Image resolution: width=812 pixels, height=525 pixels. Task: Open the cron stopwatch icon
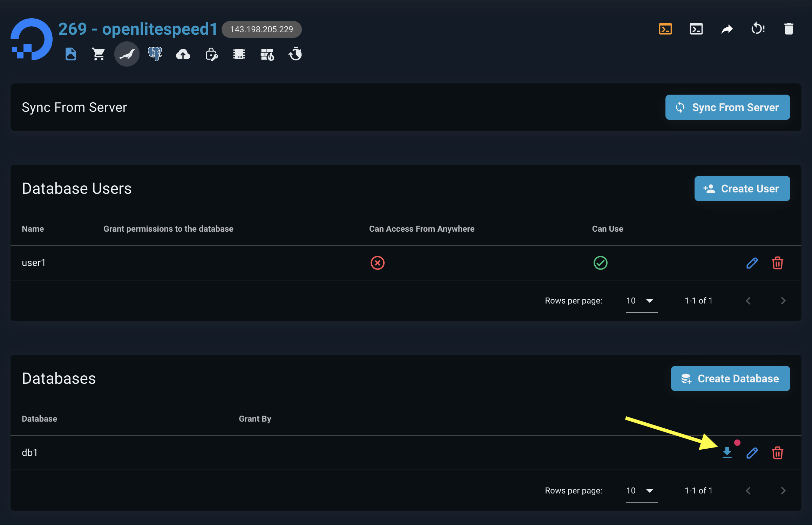click(x=295, y=54)
